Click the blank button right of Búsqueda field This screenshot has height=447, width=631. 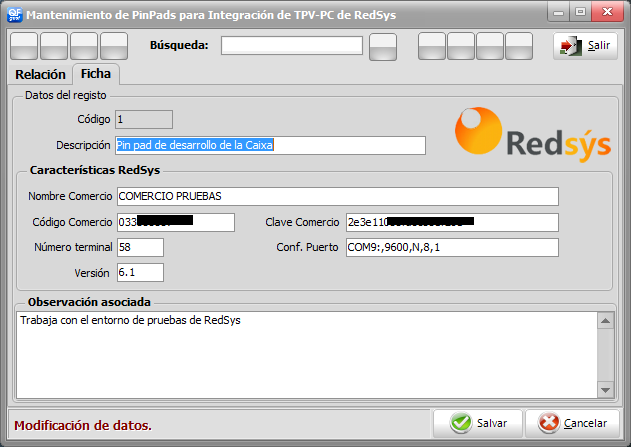pos(383,47)
